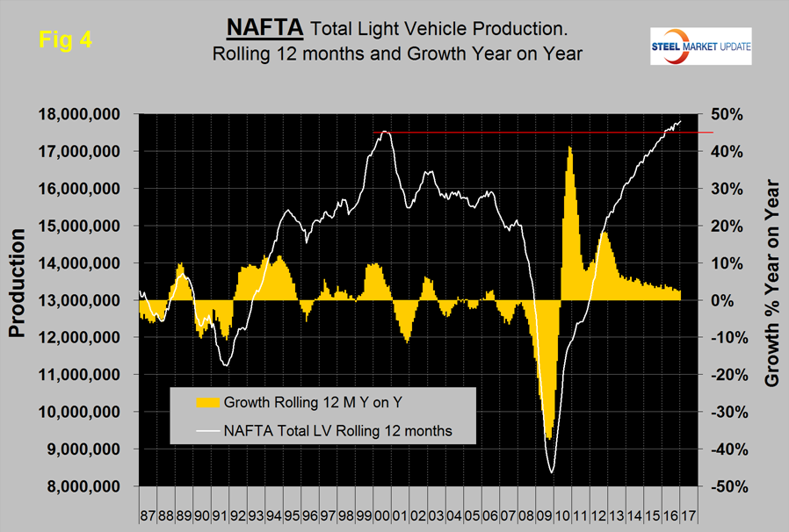Click the 'Fig 4' label
The width and height of the screenshot is (789, 532).
[62, 39]
